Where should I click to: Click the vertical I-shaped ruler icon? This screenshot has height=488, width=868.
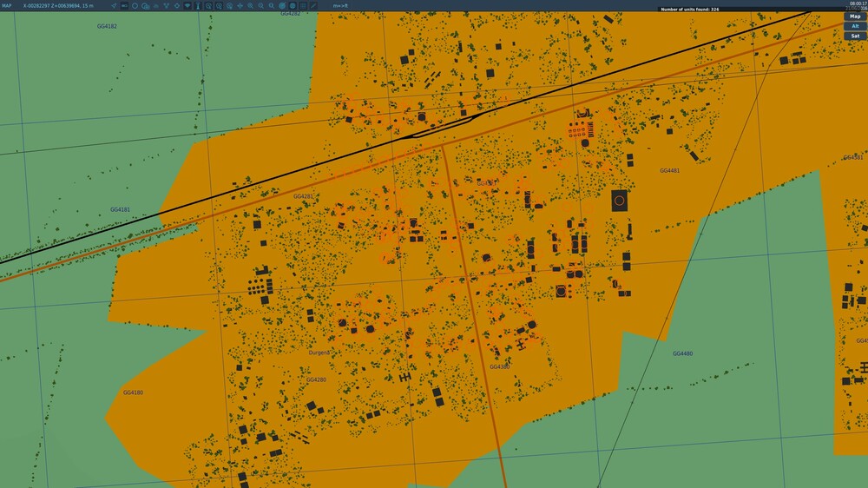(x=198, y=5)
